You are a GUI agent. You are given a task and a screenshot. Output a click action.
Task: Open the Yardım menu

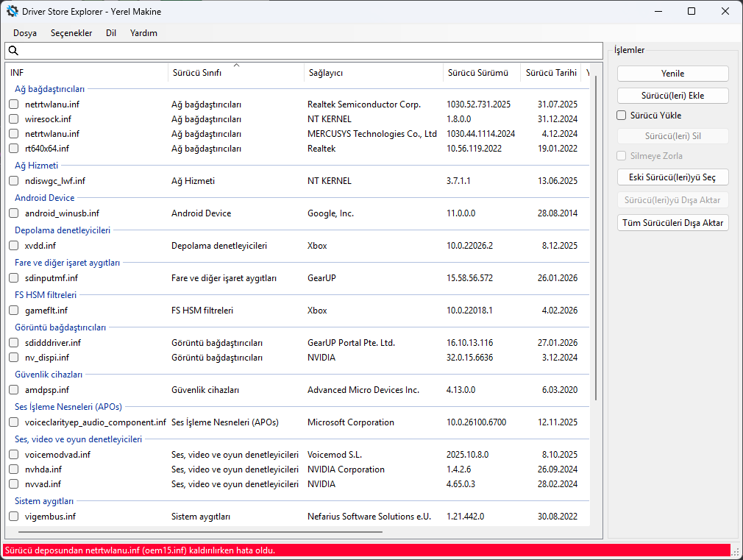143,32
